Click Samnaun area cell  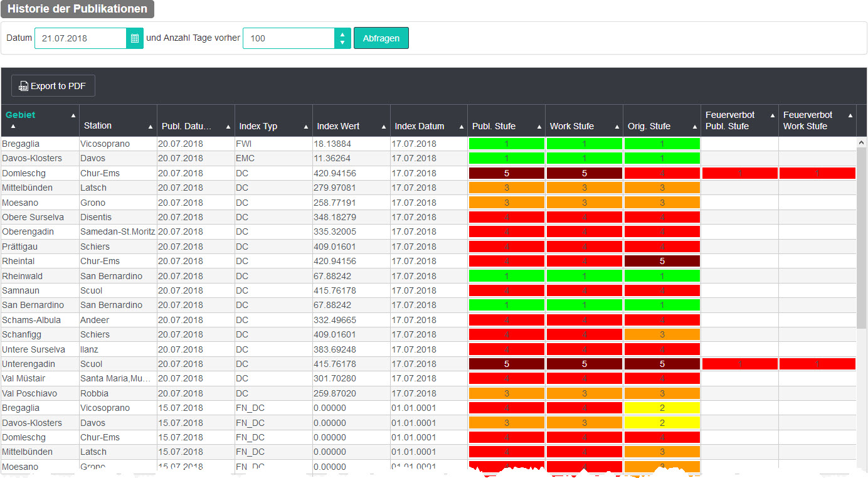(x=40, y=290)
